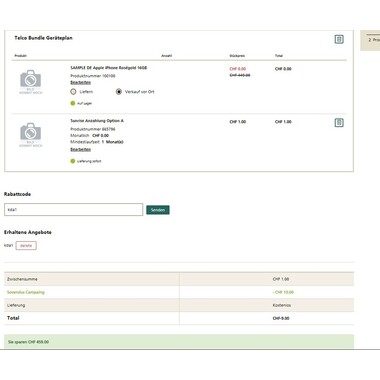Delete the Telco Bundle Geräteplan bundle

[339, 39]
